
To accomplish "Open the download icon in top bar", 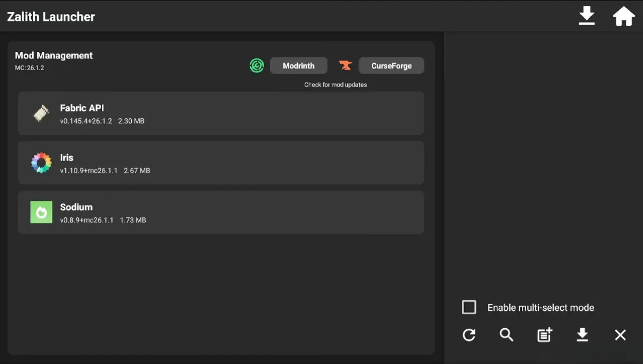I will (x=587, y=16).
